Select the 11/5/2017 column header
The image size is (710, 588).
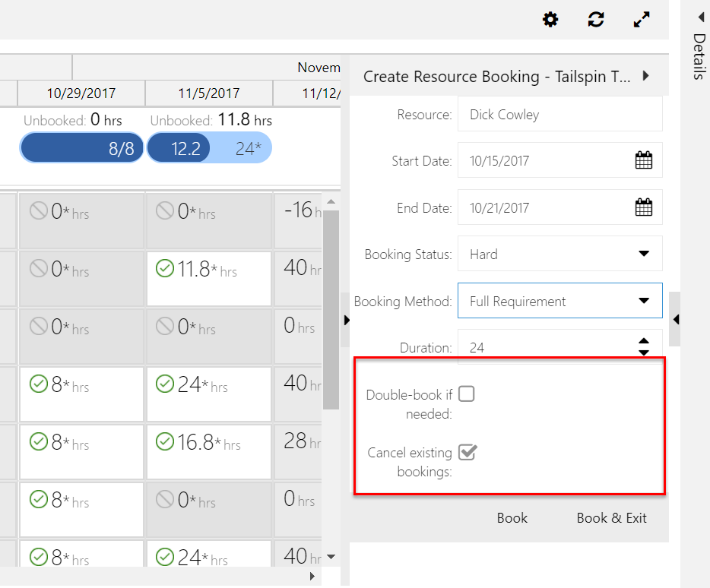[209, 93]
